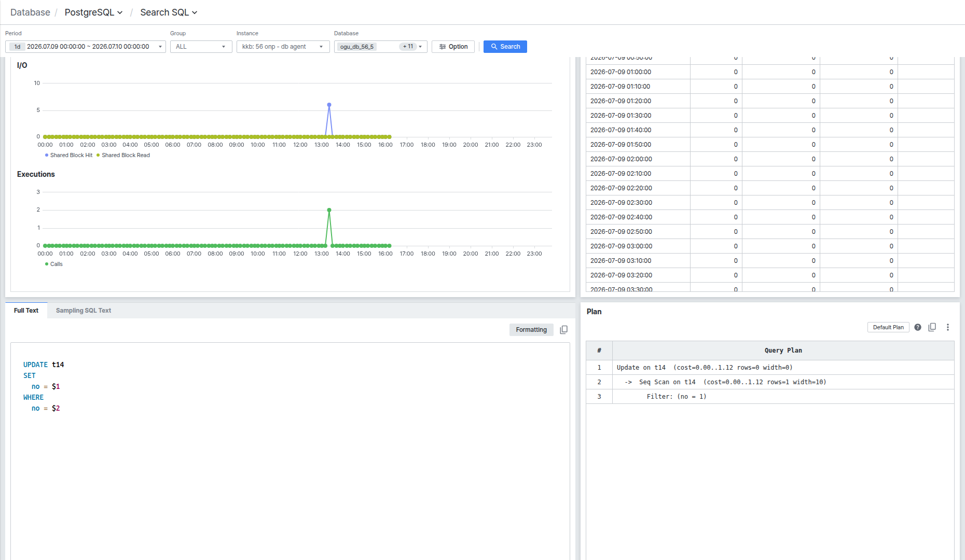Select the Full Text tab

tap(26, 311)
